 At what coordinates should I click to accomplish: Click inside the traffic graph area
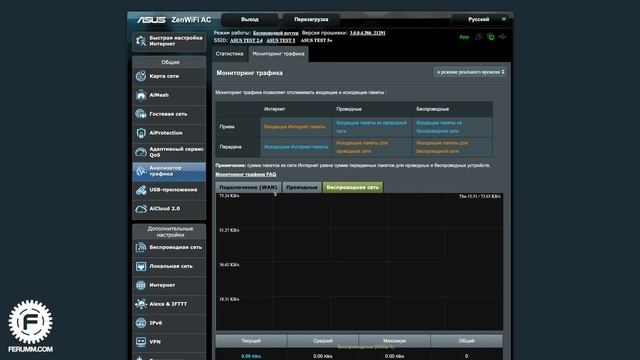coord(359,261)
